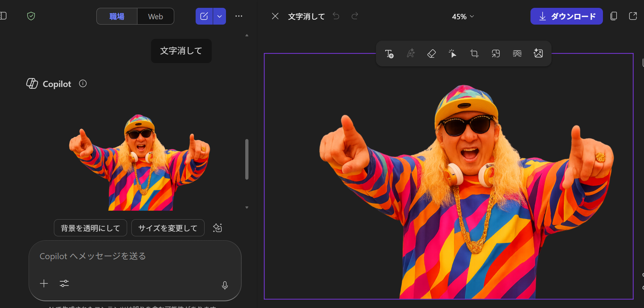
Task: Select the add text tool icon
Action: 389,53
